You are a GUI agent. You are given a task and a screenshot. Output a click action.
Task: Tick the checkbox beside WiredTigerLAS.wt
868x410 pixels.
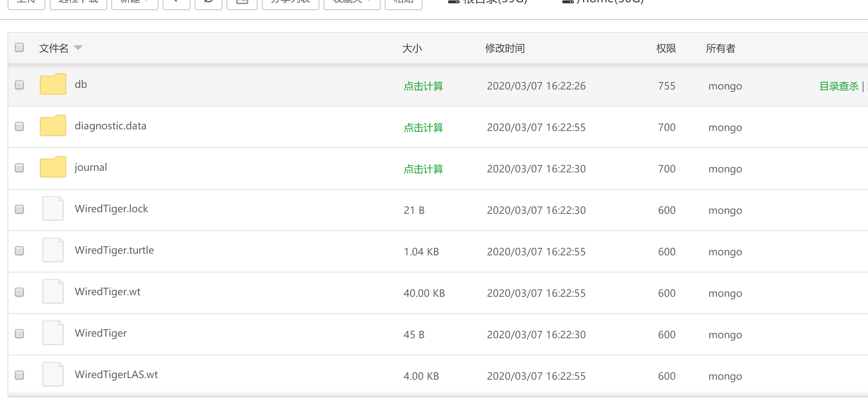pos(19,375)
